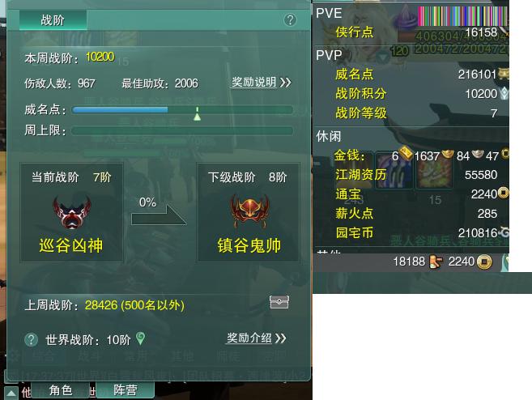The height and width of the screenshot is (400, 532).
Task: Switch to the 阵营 tab
Action: click(x=126, y=390)
